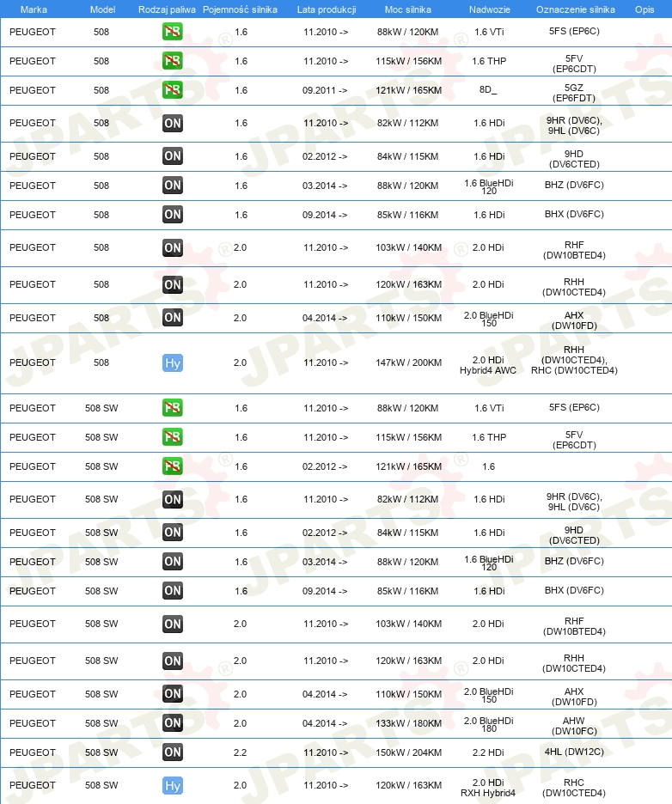Image resolution: width=672 pixels, height=804 pixels.
Task: Click the petrol icon in the 508 5GZ (EP6FDT) row
Action: click(x=173, y=90)
